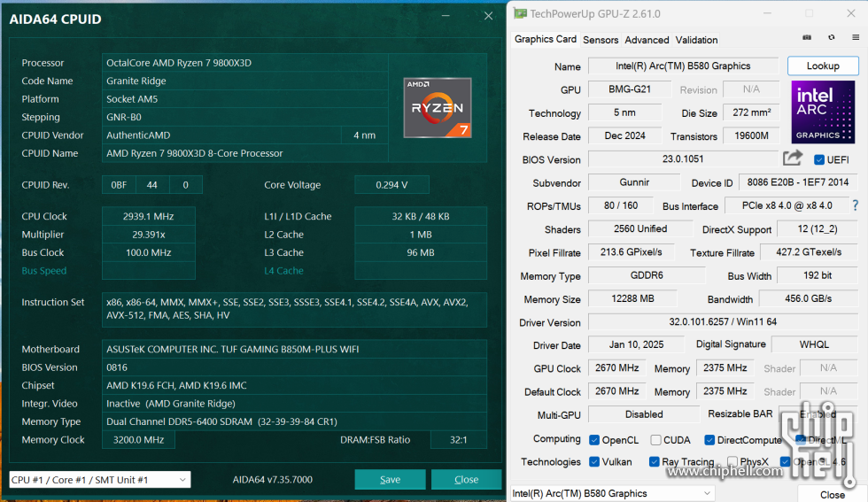868x502 pixels.
Task: Click the Save button in AIDA64
Action: pos(390,479)
